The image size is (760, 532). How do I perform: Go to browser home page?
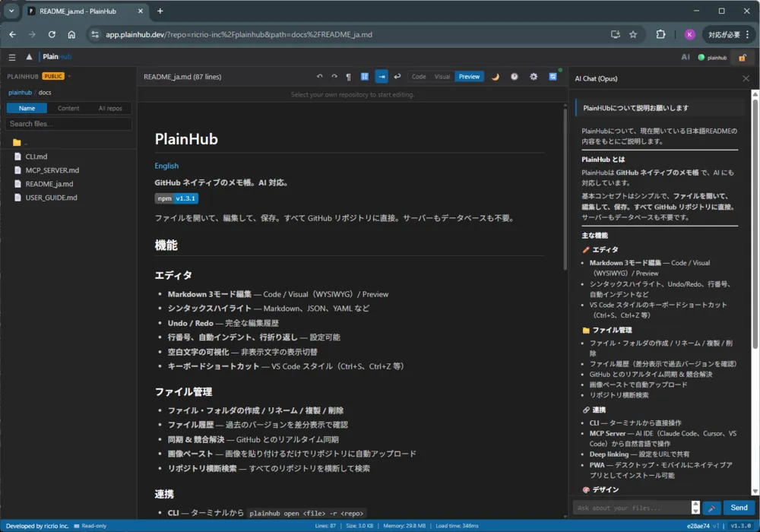71,34
